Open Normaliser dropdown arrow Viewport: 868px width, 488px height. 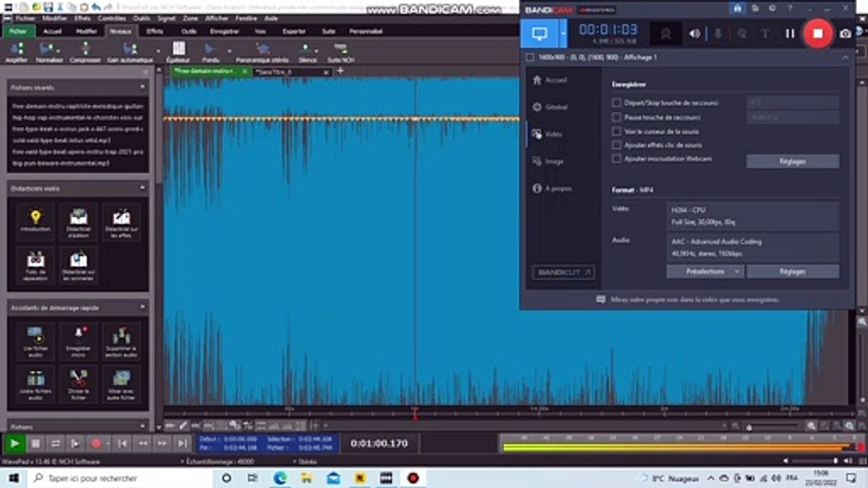(x=58, y=51)
